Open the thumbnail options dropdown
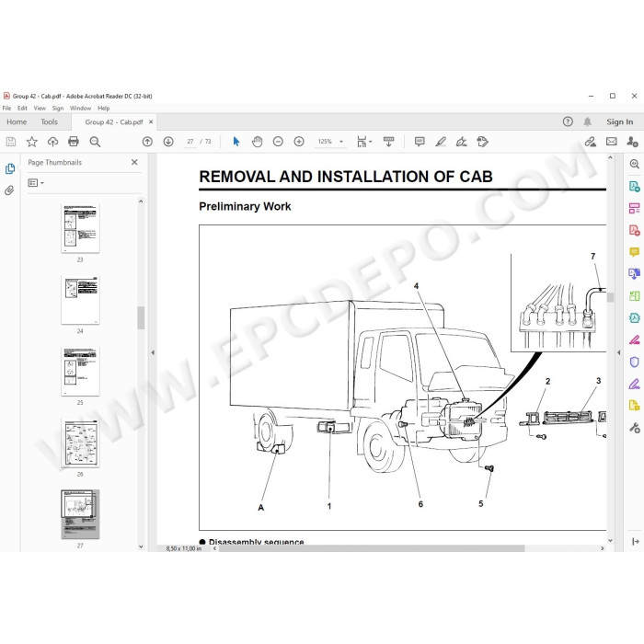The width and height of the screenshot is (644, 644). tap(36, 183)
